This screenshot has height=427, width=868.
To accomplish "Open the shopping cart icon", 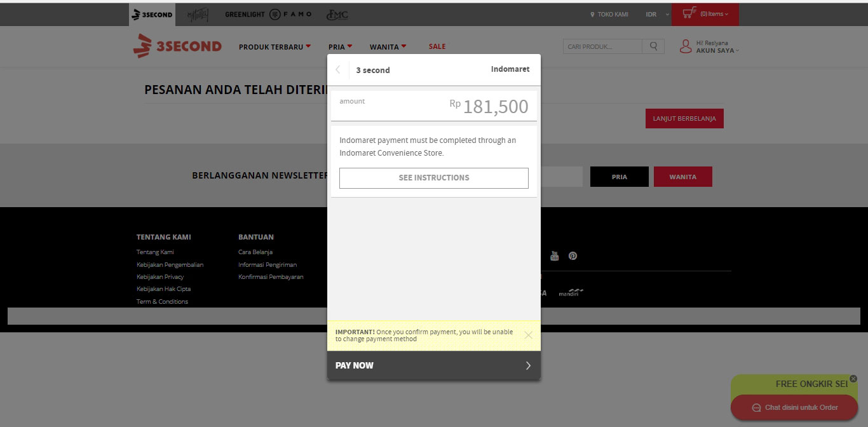I will point(689,13).
